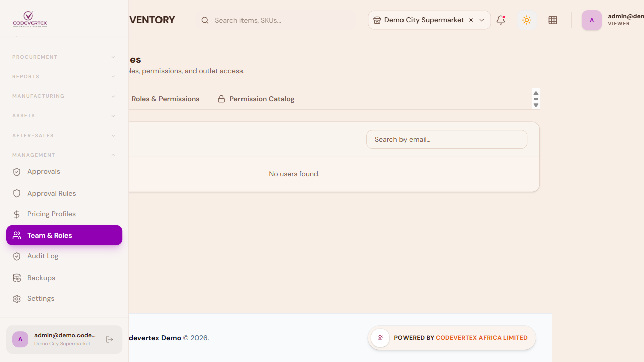Click the Approvals shield check icon
The image size is (644, 362).
(17, 172)
